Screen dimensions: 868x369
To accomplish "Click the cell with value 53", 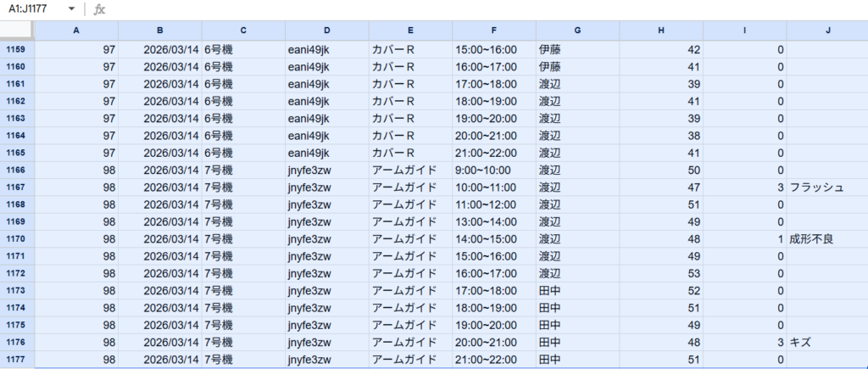I will (661, 274).
